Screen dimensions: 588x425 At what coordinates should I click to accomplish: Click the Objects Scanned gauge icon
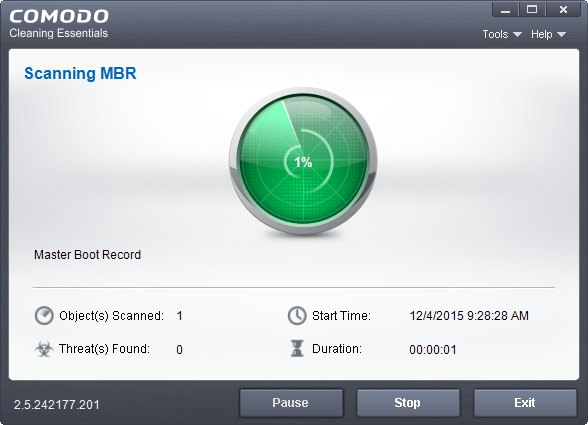pyautogui.click(x=44, y=315)
